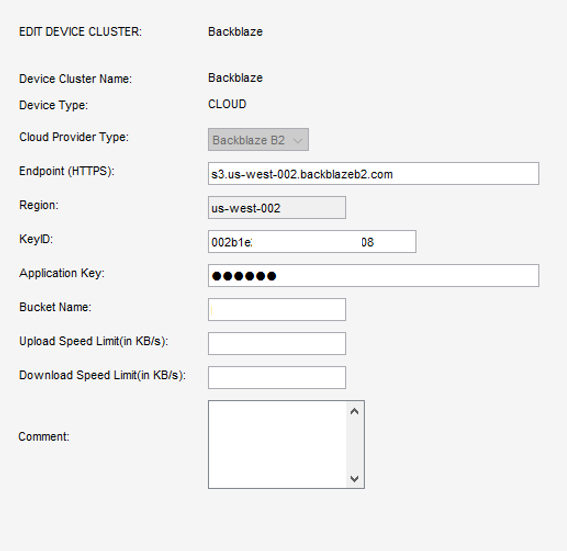The height and width of the screenshot is (551, 567).
Task: Click the Endpoint (HTTPS) label
Action: (67, 171)
